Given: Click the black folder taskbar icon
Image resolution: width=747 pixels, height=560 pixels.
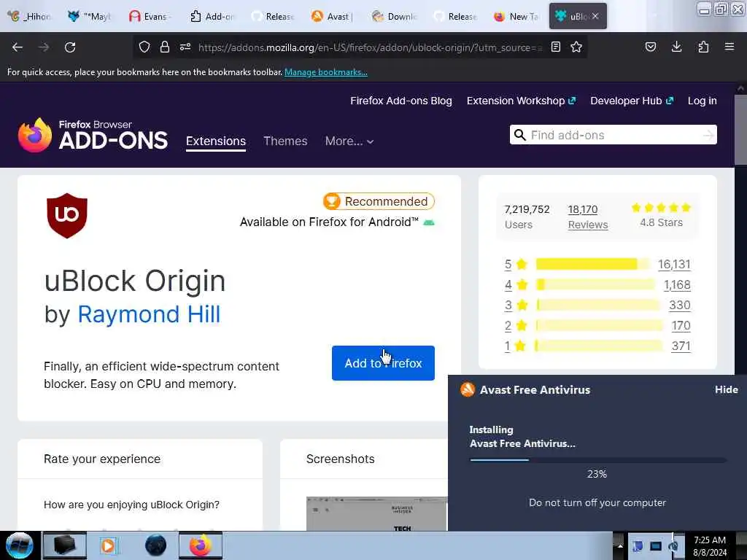Looking at the screenshot, I should tap(65, 545).
